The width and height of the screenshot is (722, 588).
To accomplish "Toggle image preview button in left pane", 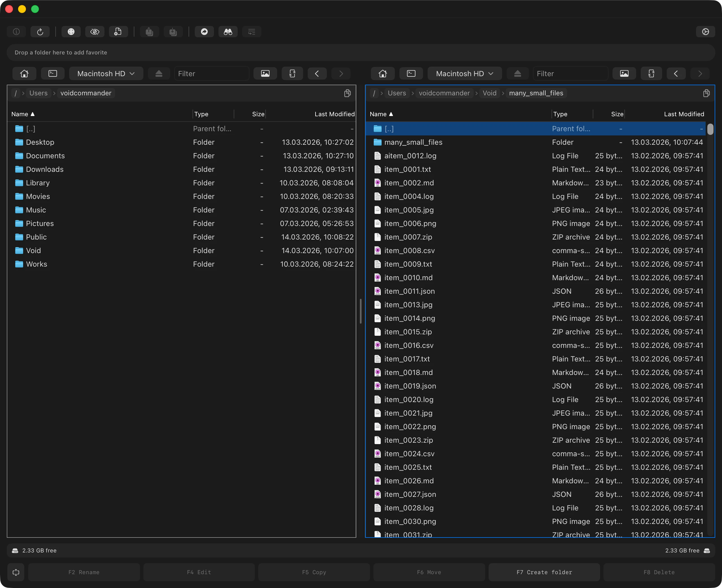I will [265, 73].
